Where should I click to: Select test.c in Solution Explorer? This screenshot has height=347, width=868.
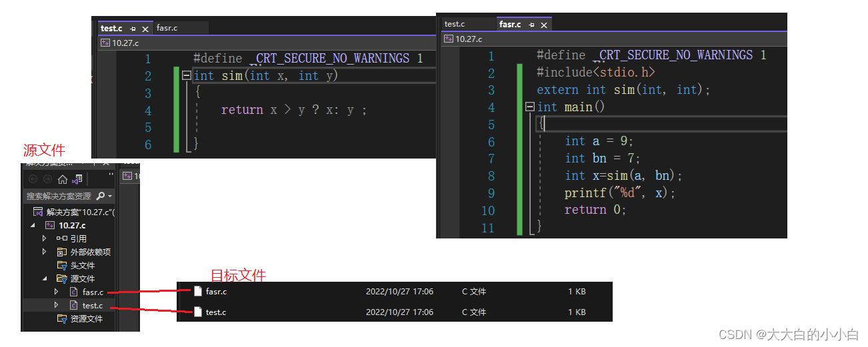[93, 305]
